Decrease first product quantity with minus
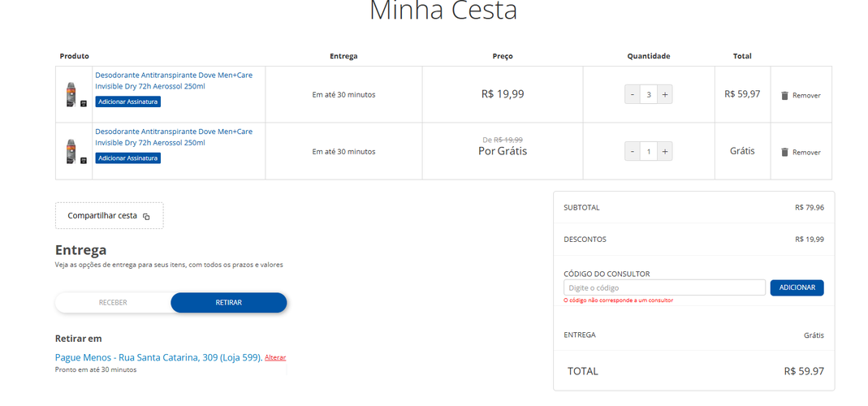 pos(633,95)
